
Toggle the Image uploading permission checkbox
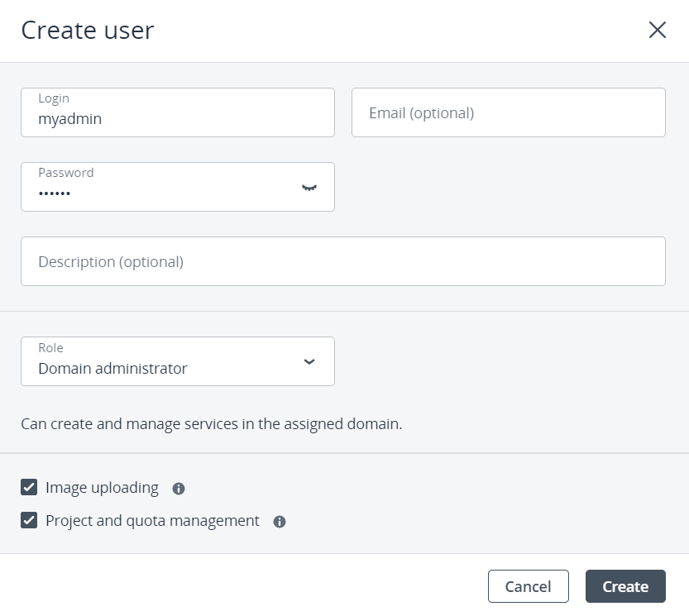(29, 487)
